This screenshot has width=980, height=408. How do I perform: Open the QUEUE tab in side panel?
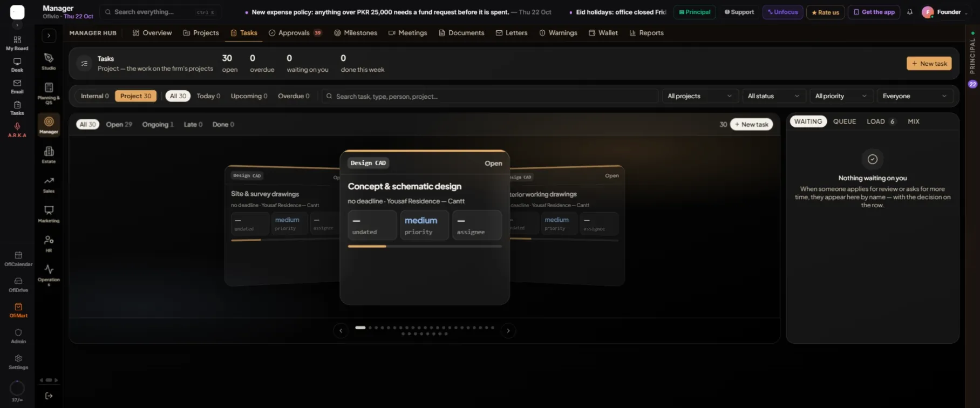click(845, 121)
